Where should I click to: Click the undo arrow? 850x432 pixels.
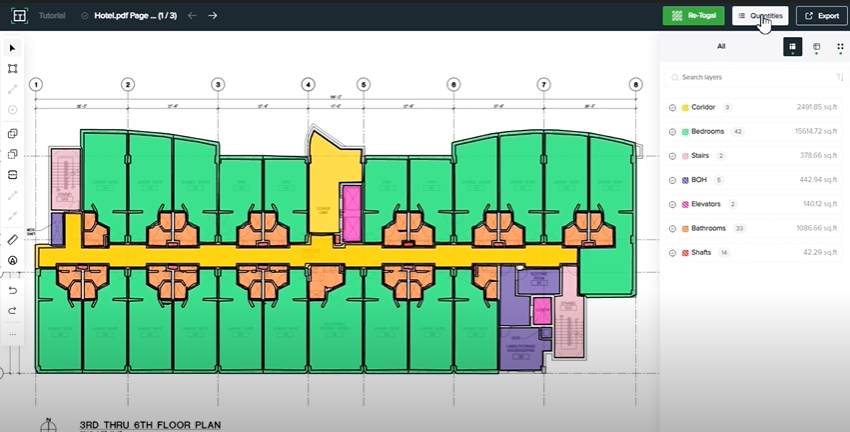pos(12,290)
